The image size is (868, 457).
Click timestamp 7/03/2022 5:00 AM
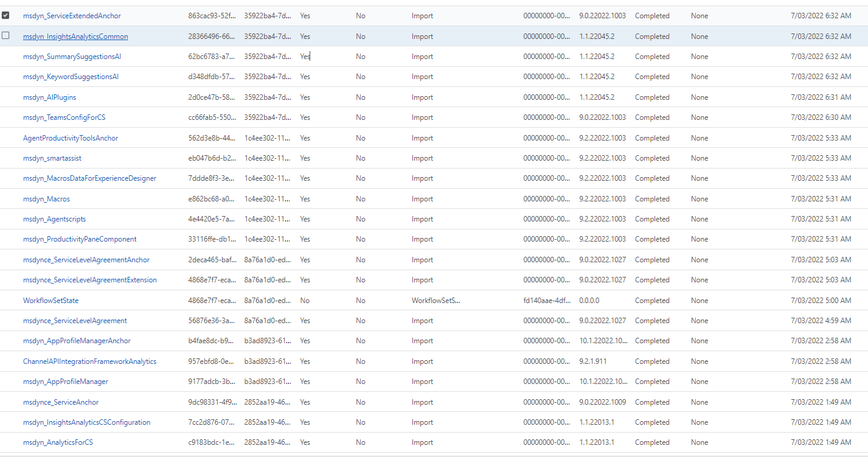pyautogui.click(x=821, y=301)
